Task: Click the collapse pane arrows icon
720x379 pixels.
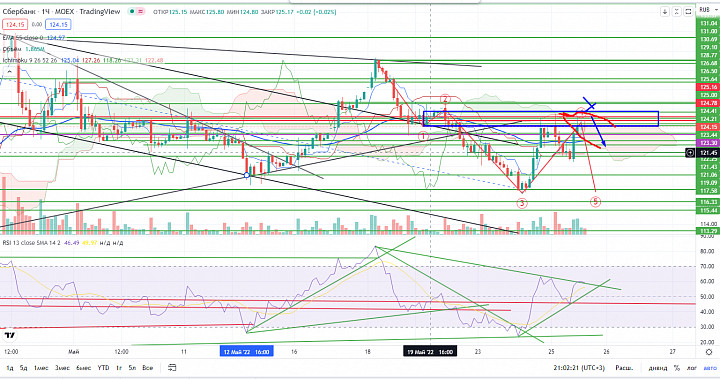Action: [676, 11]
